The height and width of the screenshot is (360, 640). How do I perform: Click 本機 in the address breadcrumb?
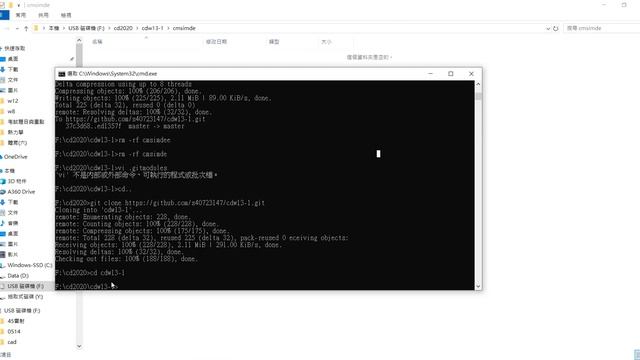coord(54,28)
